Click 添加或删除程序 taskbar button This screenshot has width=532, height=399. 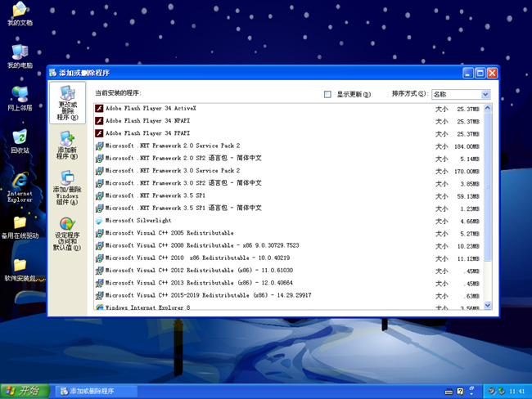click(x=97, y=391)
